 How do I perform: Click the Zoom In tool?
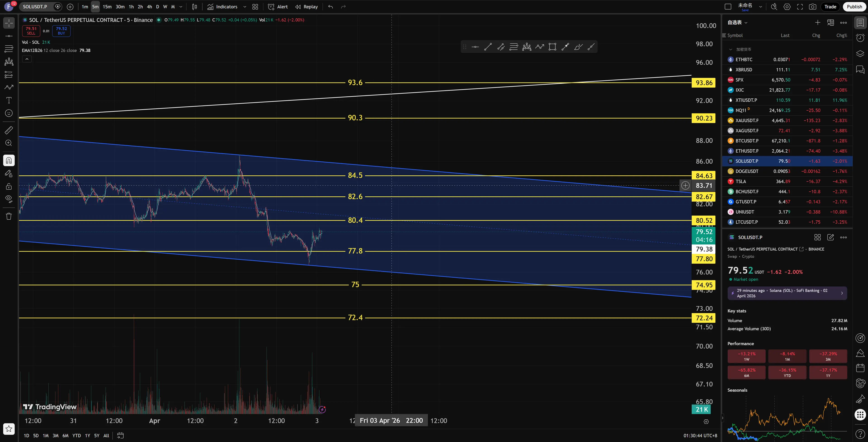(9, 143)
